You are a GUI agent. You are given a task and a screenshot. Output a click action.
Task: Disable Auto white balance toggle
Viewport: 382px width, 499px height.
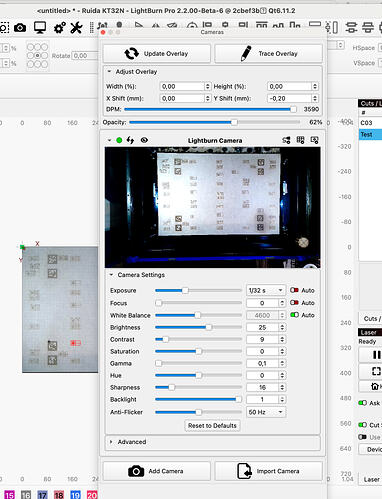[x=294, y=315]
